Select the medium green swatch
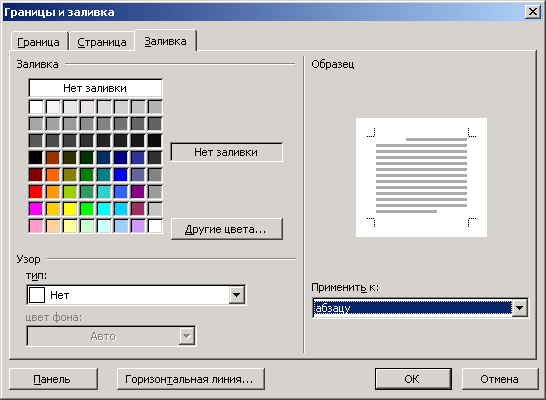The image size is (546, 400). 87,175
